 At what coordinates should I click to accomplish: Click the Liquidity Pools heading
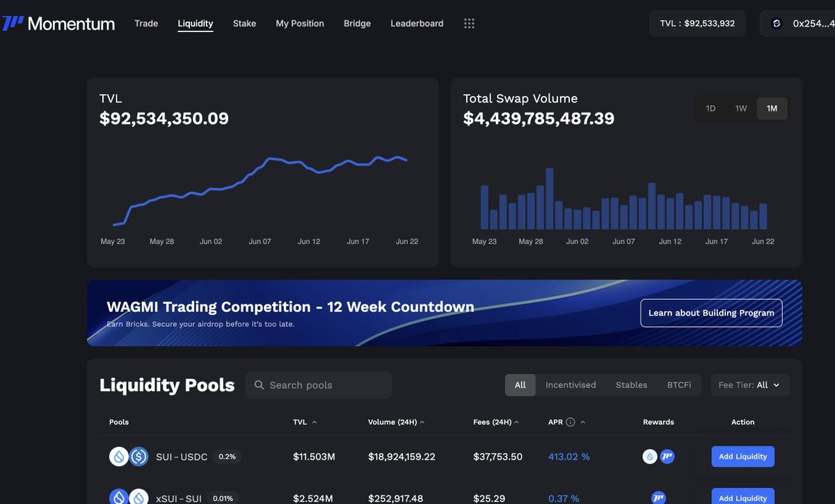point(167,385)
